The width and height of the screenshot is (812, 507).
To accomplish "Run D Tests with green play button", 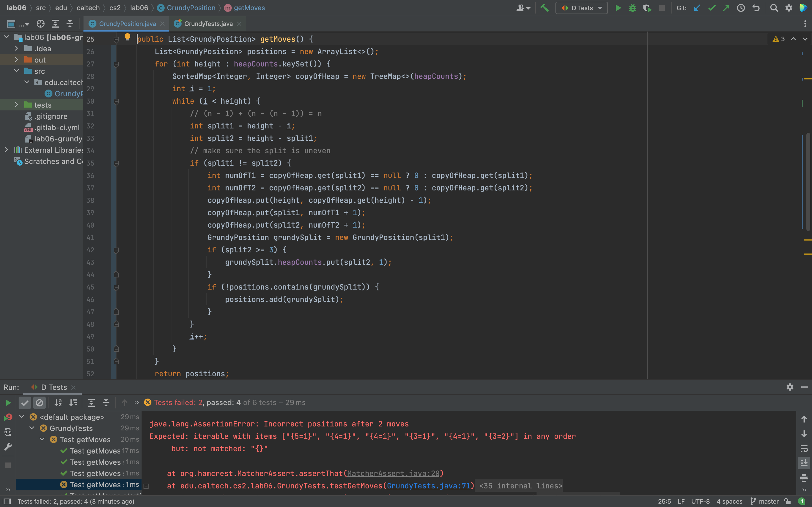I will [618, 8].
